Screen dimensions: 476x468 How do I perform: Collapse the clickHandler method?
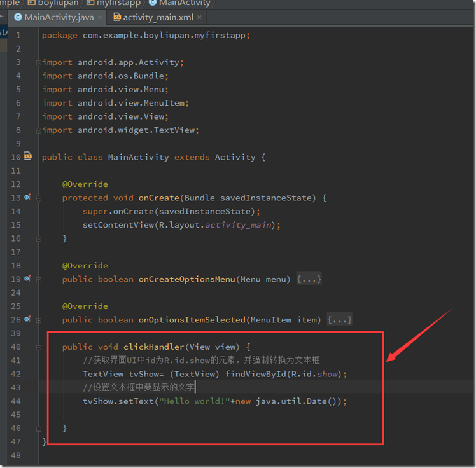tap(39, 347)
